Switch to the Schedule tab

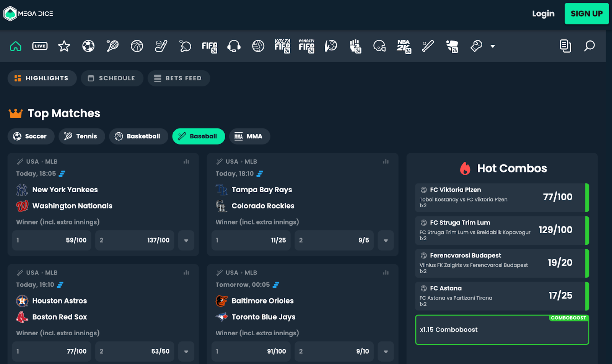coord(112,78)
